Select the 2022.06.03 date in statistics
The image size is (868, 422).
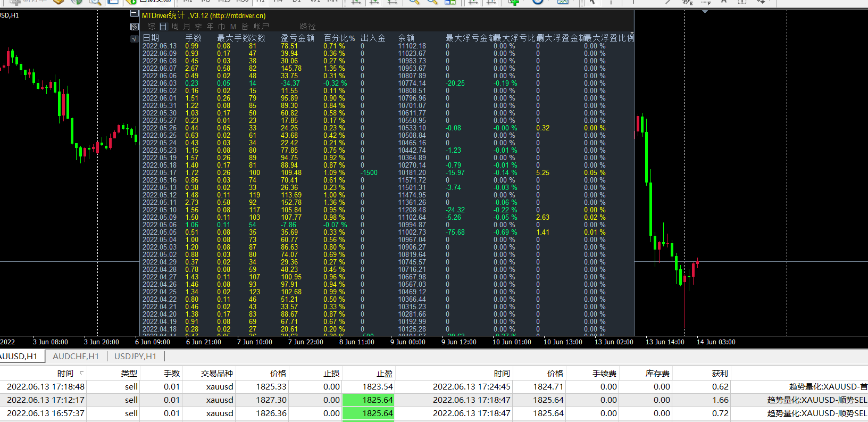coord(160,84)
